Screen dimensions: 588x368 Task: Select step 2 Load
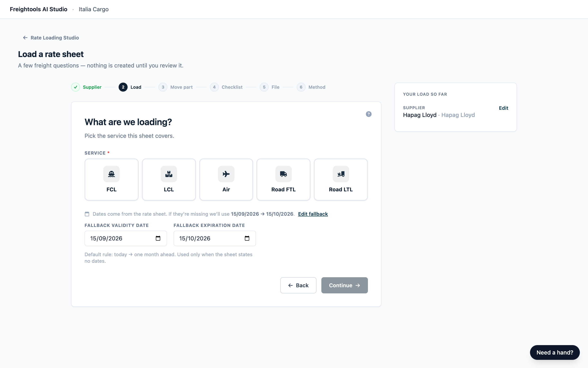tap(130, 87)
